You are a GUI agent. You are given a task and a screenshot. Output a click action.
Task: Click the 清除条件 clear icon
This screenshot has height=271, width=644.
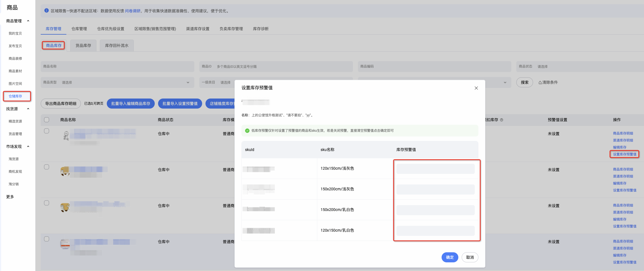coord(540,83)
